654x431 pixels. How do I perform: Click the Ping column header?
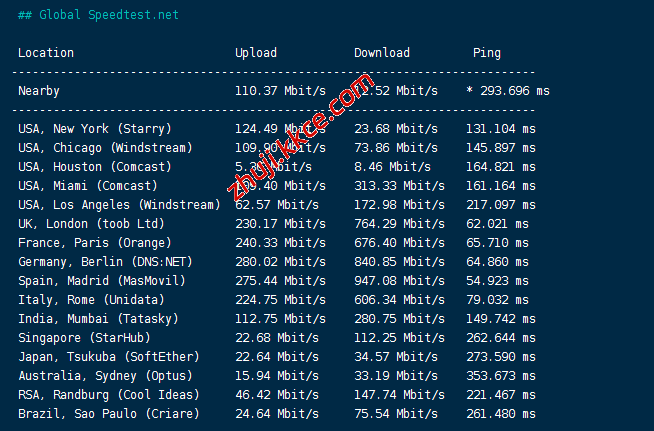pos(487,53)
